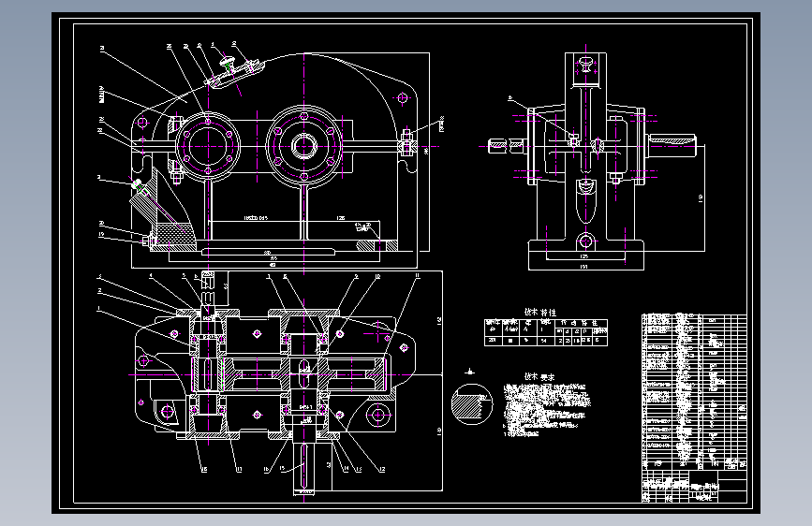Select the input shaft end above the top view
The height and width of the screenshot is (526, 812).
point(207,288)
